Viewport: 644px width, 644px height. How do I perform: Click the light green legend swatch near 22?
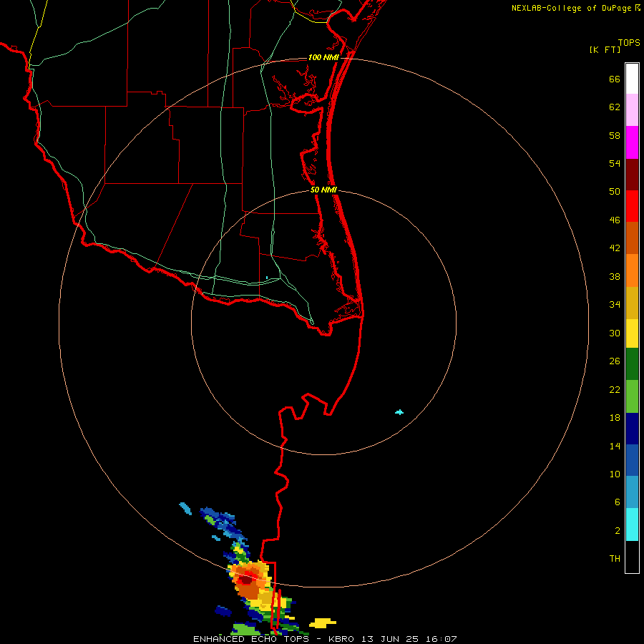[632, 396]
